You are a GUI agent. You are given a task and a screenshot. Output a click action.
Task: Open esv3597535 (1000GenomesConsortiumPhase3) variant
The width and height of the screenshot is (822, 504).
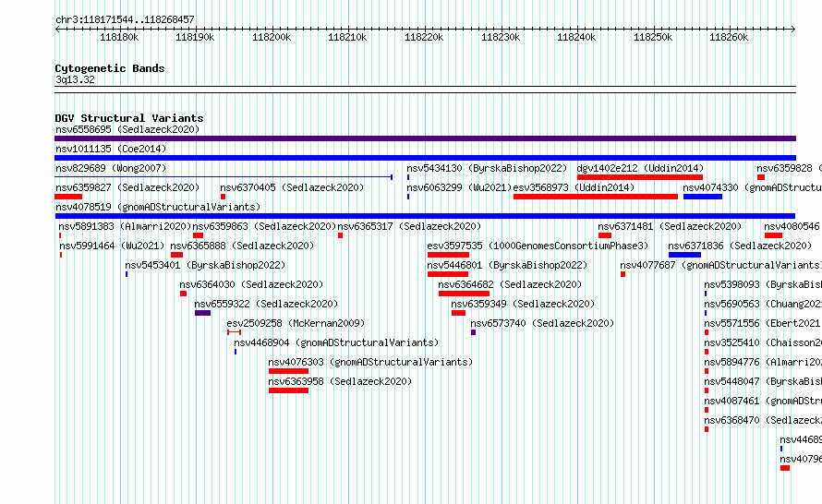[x=538, y=246]
